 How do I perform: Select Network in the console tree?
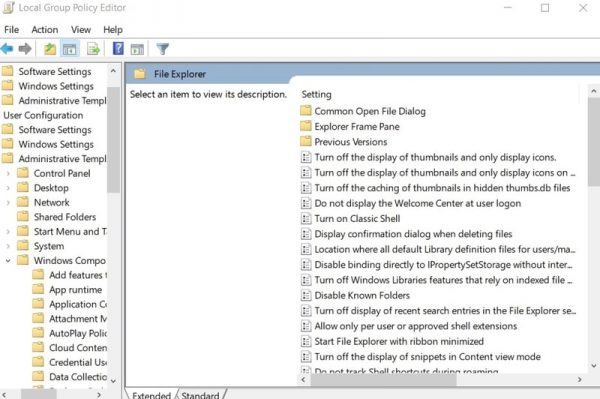point(52,202)
